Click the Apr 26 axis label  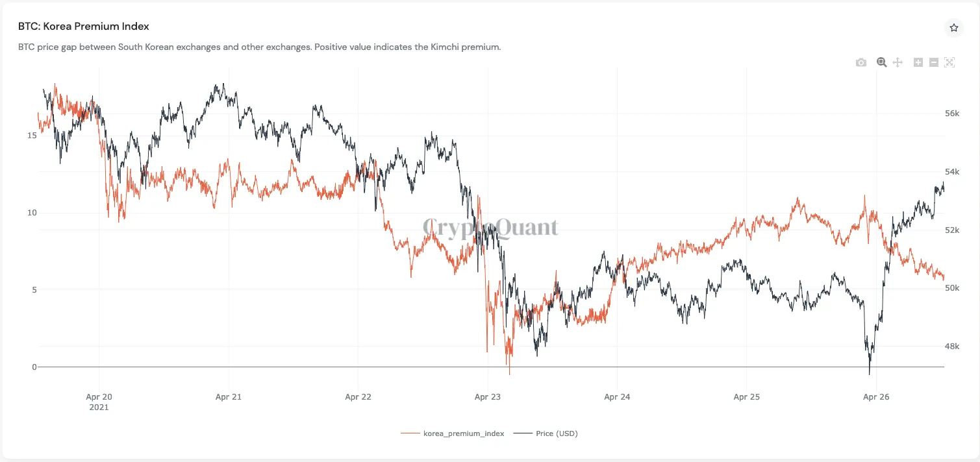[875, 396]
